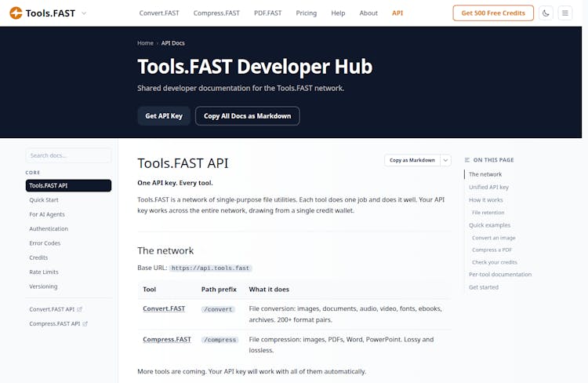Click the On This Page list icon
The height and width of the screenshot is (383, 588).
467,160
